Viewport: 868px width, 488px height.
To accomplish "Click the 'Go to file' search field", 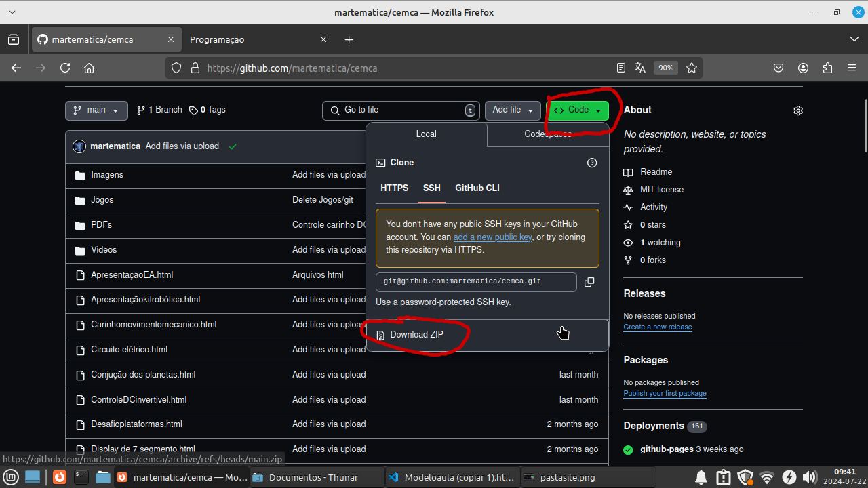I will 401,110.
